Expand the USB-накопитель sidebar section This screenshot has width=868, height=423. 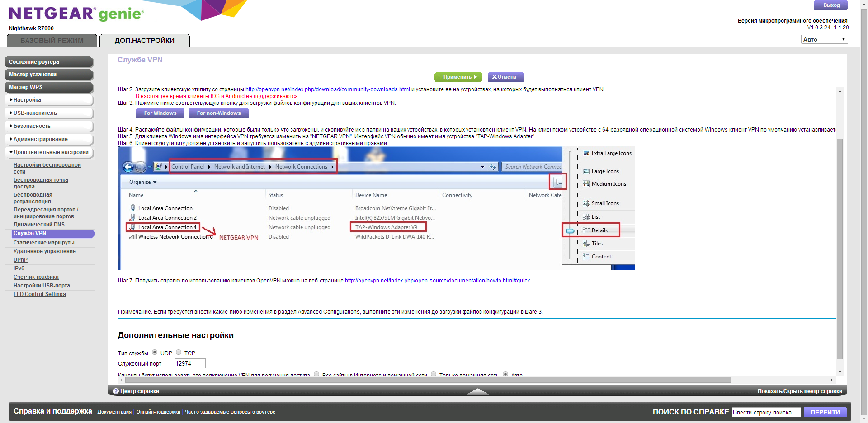pyautogui.click(x=49, y=113)
